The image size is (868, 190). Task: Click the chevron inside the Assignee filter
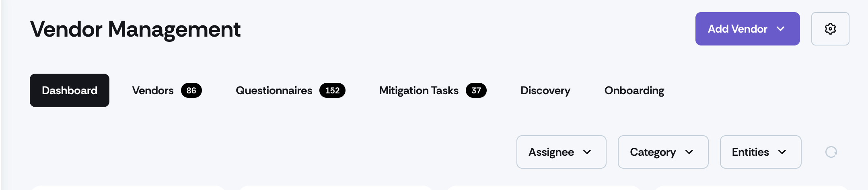point(587,152)
